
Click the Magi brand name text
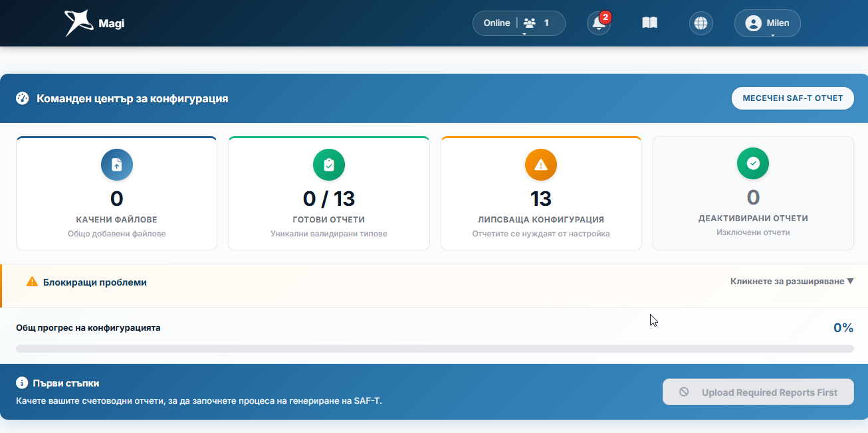[112, 24]
